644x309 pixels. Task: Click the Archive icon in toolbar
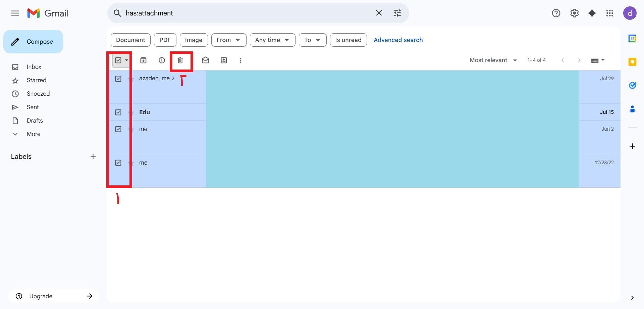point(143,60)
